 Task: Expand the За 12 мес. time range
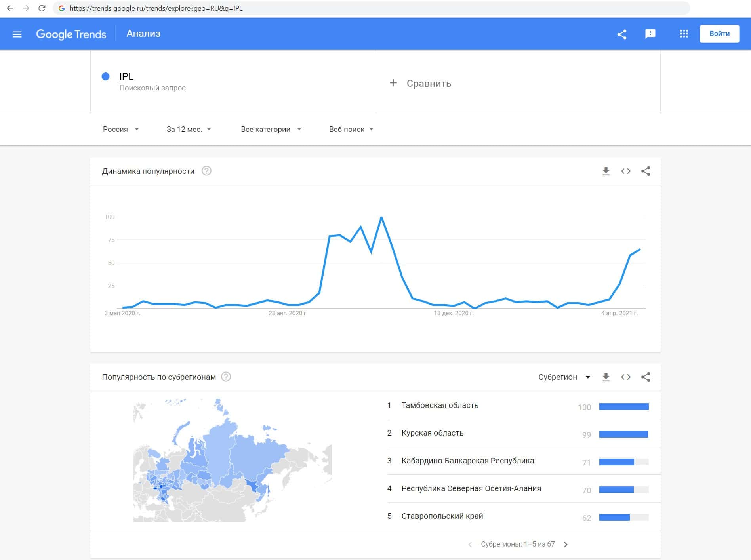coord(189,129)
